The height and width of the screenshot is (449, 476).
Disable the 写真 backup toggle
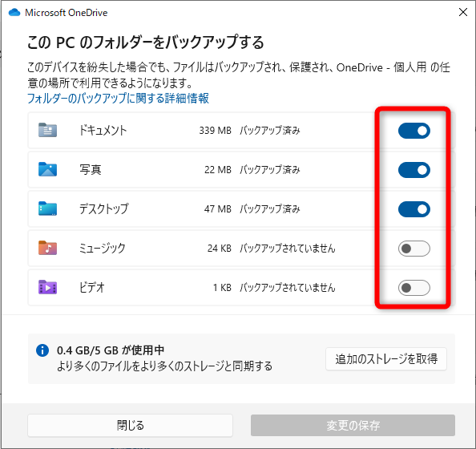tap(414, 170)
